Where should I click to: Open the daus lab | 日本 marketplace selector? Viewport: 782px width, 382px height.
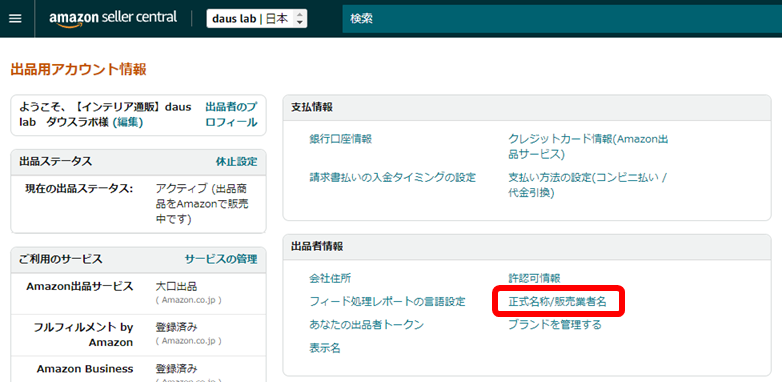257,19
